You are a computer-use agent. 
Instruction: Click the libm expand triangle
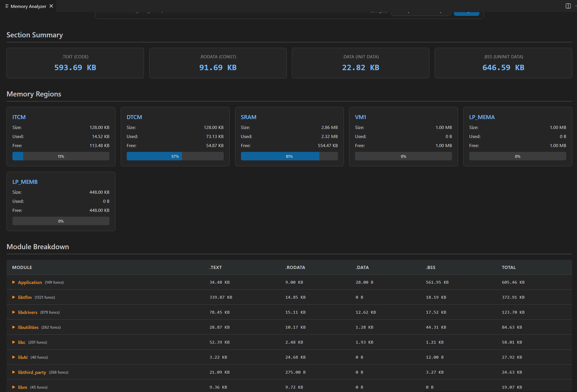14,387
